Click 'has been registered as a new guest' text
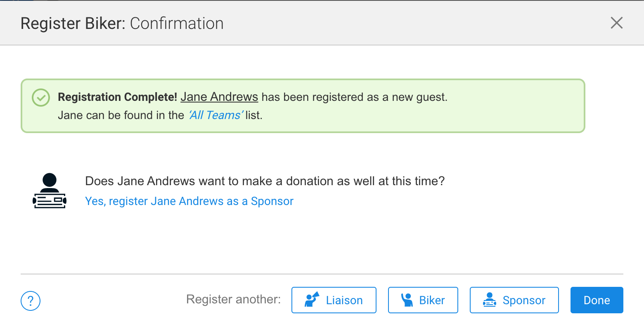The height and width of the screenshot is (329, 644). pos(354,97)
